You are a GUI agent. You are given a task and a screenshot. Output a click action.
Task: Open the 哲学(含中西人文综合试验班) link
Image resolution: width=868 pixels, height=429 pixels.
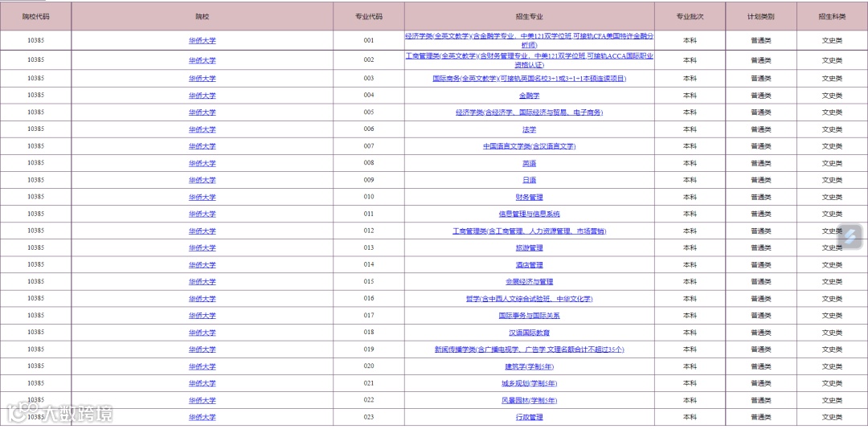[x=529, y=299]
